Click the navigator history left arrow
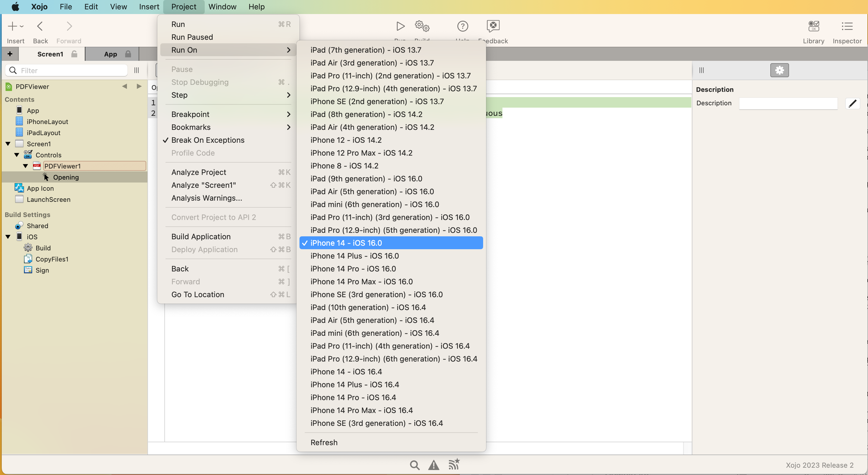 click(125, 86)
